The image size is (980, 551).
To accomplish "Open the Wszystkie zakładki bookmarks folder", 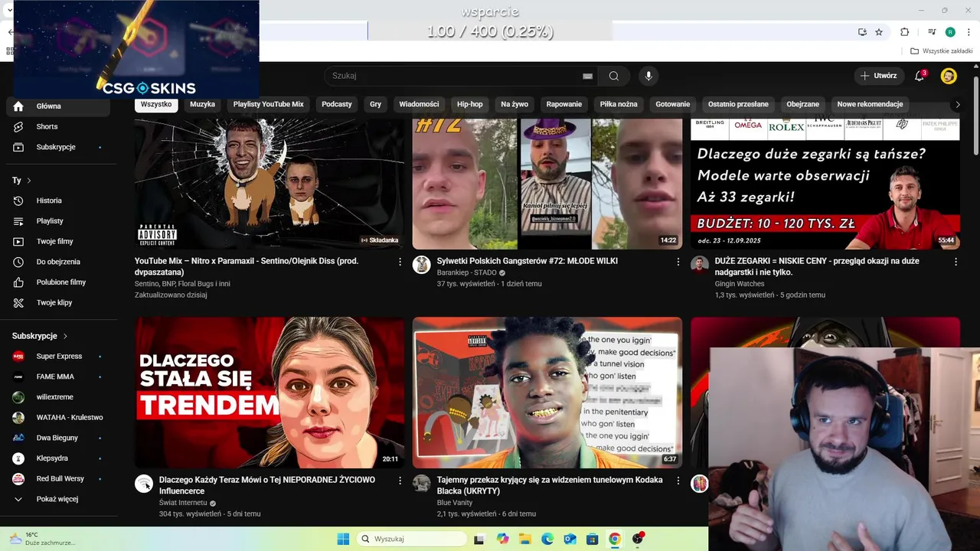I will tap(942, 51).
